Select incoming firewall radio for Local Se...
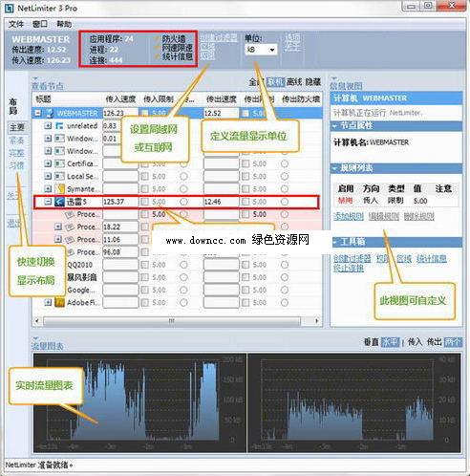This screenshot has height=476, width=470. [183, 176]
